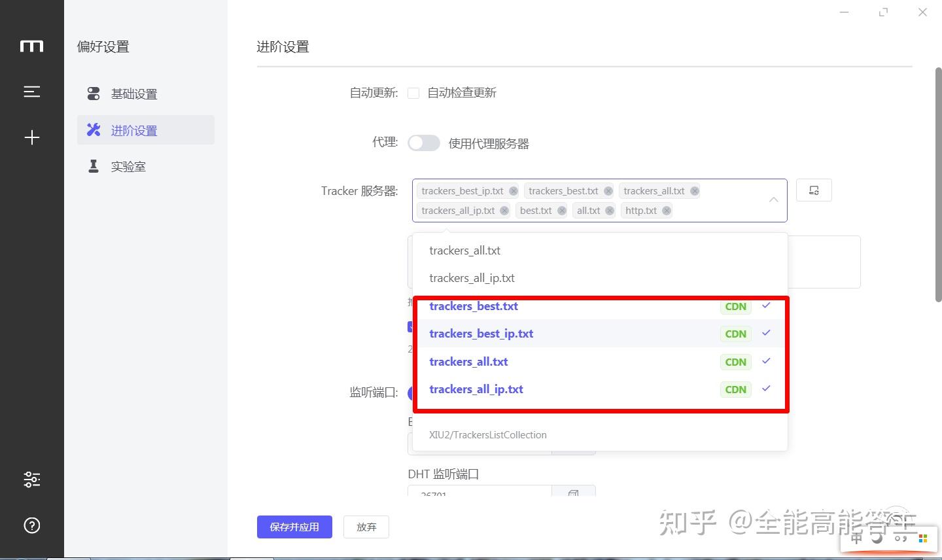Toggle the 使用代理服务器 switch

coord(423,143)
